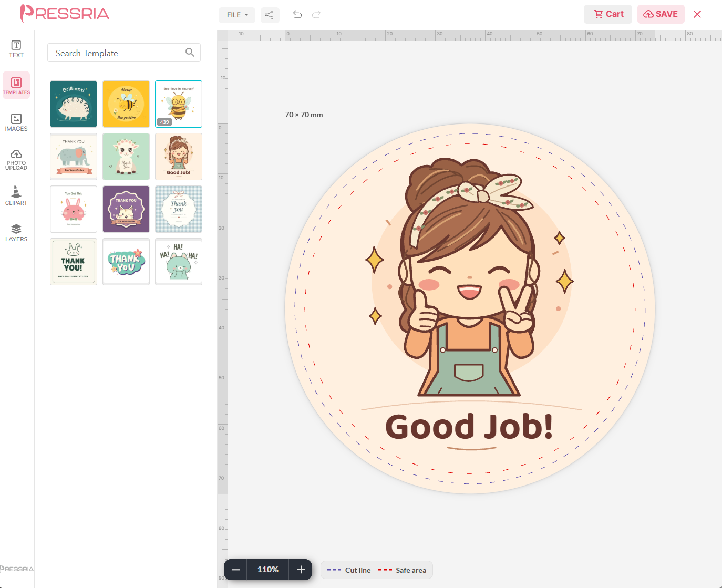Click the 110% zoom level
This screenshot has height=588, width=722.
[268, 570]
